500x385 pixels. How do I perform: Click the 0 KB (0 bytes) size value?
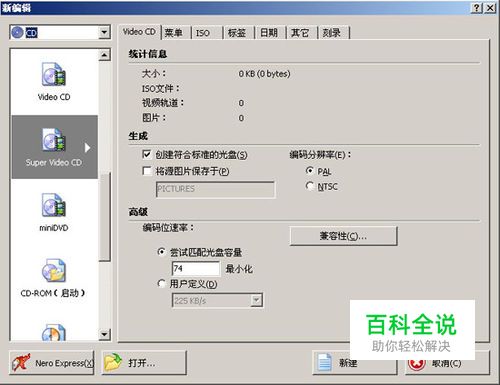264,74
